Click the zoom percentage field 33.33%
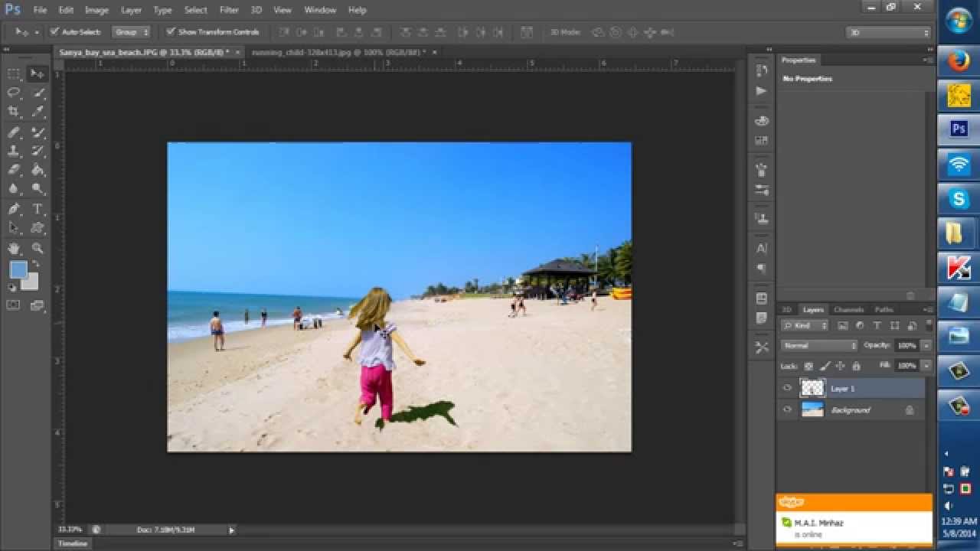 click(70, 530)
